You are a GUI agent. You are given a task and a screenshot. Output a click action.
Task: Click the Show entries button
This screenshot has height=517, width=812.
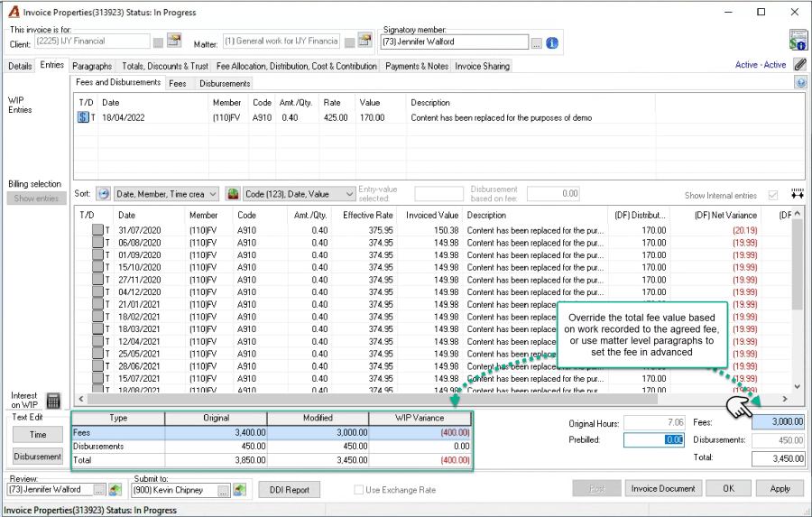(36, 198)
